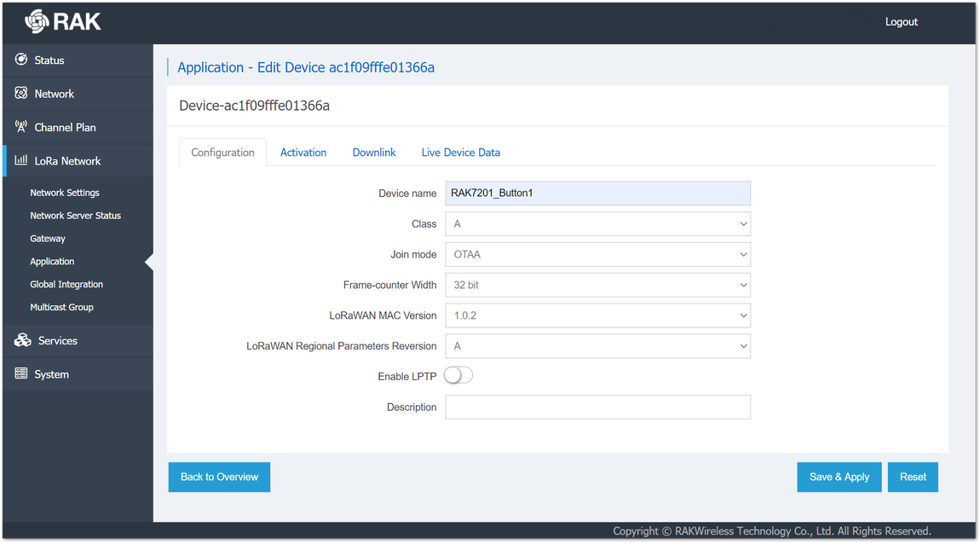This screenshot has height=543, width=980.
Task: Open Multicast Group in sidebar
Action: [62, 307]
